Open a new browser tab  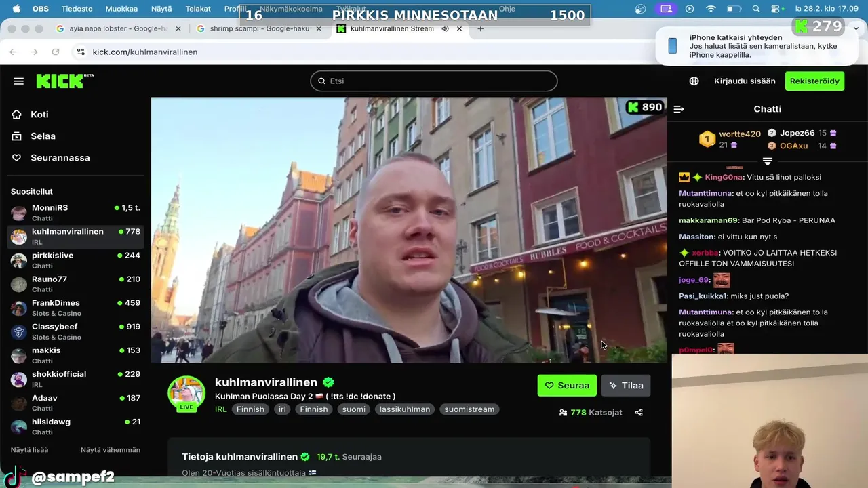481,28
